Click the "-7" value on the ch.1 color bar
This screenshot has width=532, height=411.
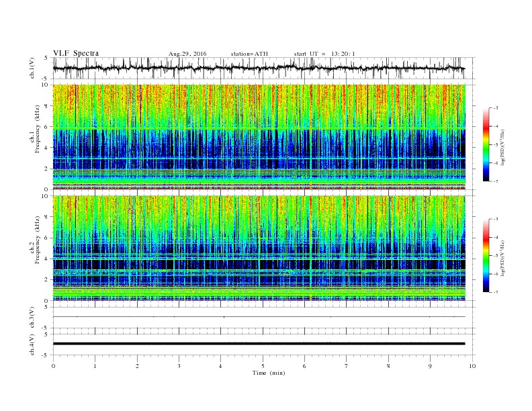click(496, 181)
